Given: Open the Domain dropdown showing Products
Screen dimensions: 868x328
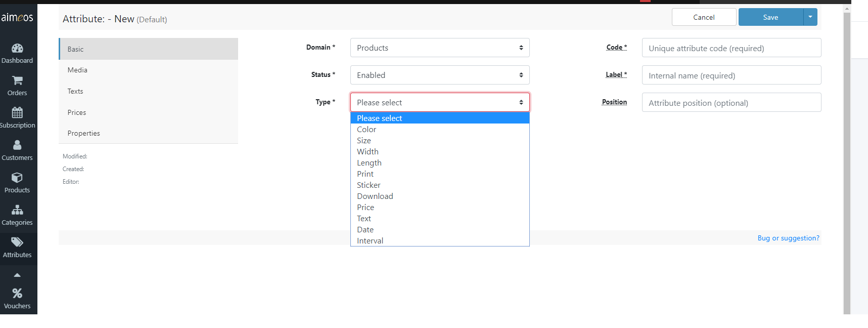Looking at the screenshot, I should pyautogui.click(x=440, y=48).
